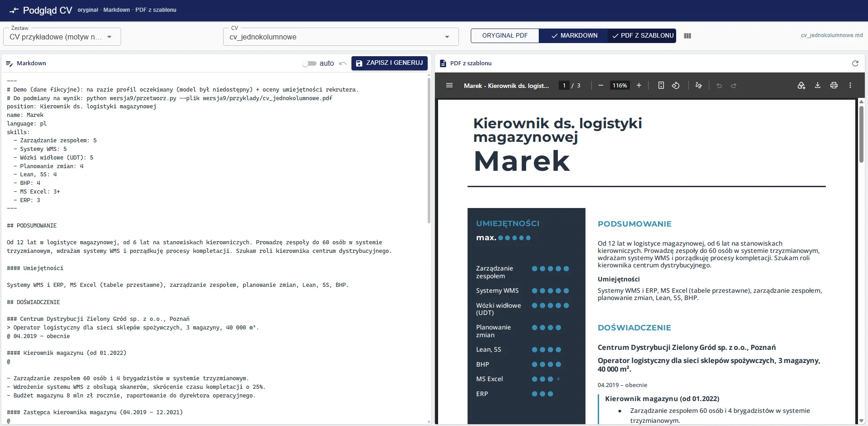Click 'UMIEJĘTNOŚCI' heading in PDF
This screenshot has width=868, height=426.
507,223
